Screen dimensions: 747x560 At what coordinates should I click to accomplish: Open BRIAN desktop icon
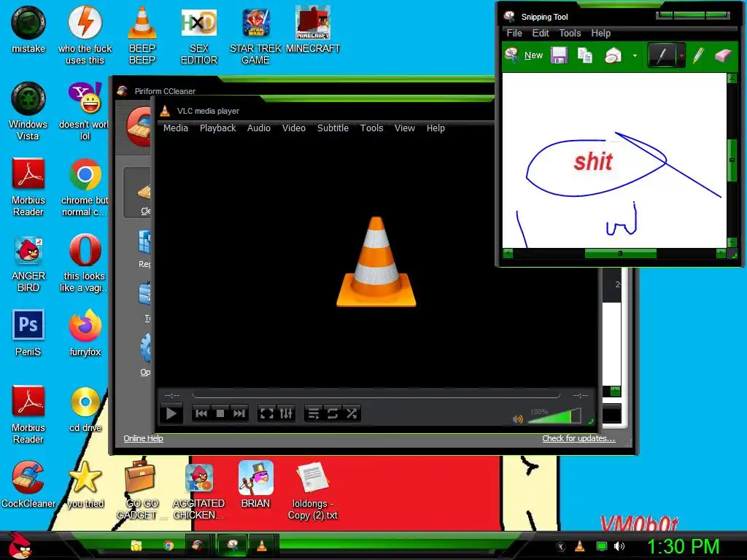click(x=255, y=484)
